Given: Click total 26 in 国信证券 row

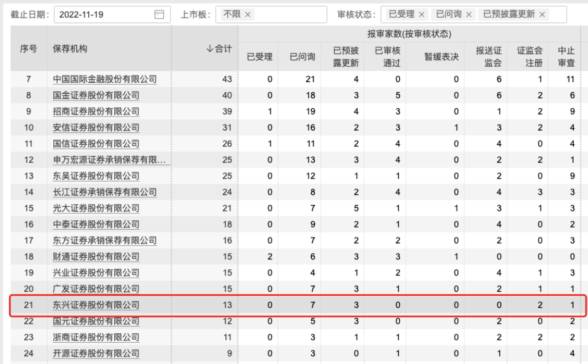Looking at the screenshot, I should (x=227, y=144).
